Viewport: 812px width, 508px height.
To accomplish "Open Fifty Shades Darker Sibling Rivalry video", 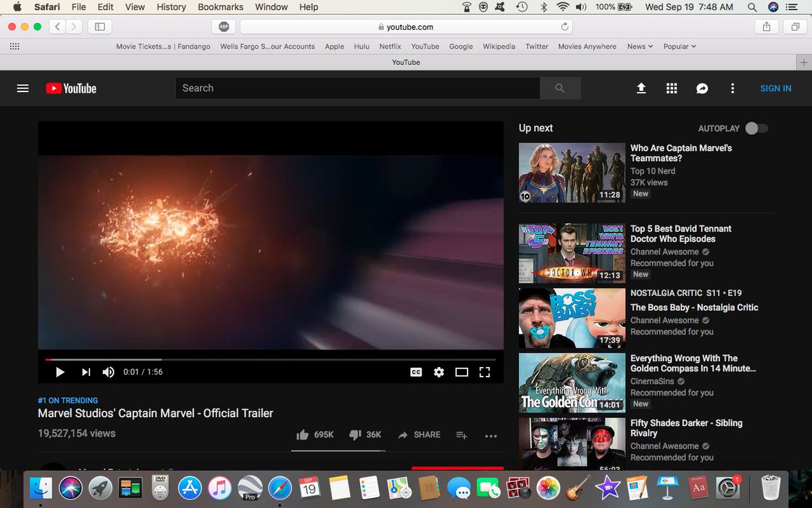I will (686, 428).
